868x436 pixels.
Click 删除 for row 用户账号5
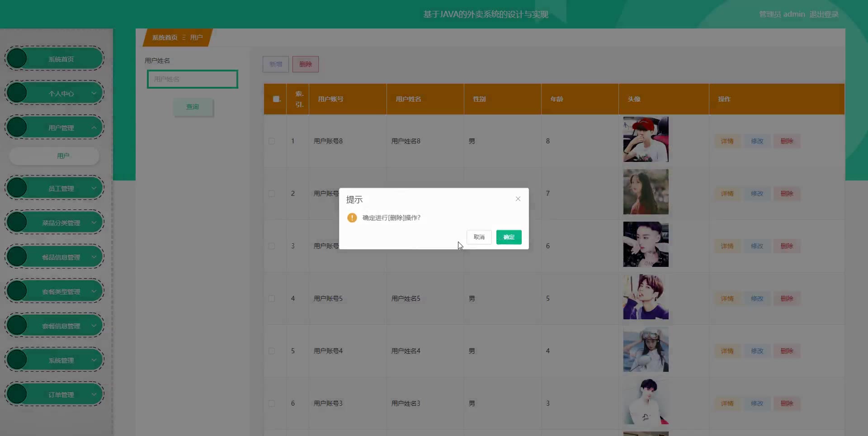787,299
